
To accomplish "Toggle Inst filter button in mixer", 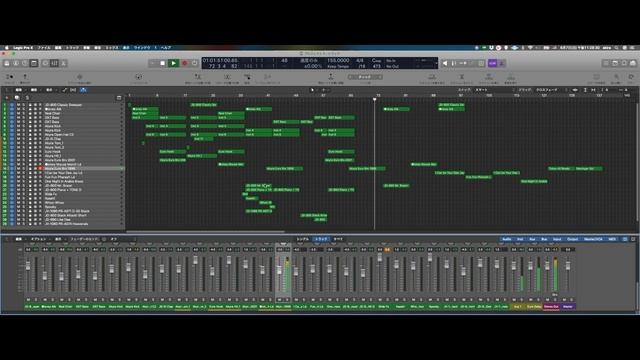I will 520,239.
